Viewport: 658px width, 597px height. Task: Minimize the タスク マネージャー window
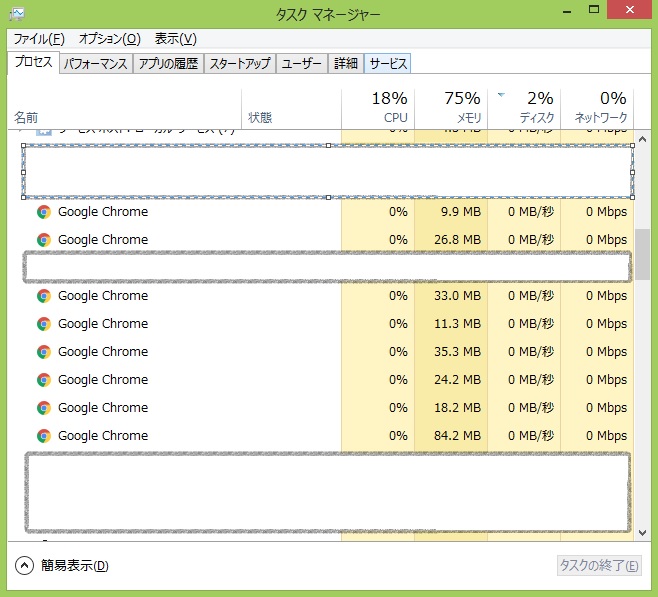567,10
